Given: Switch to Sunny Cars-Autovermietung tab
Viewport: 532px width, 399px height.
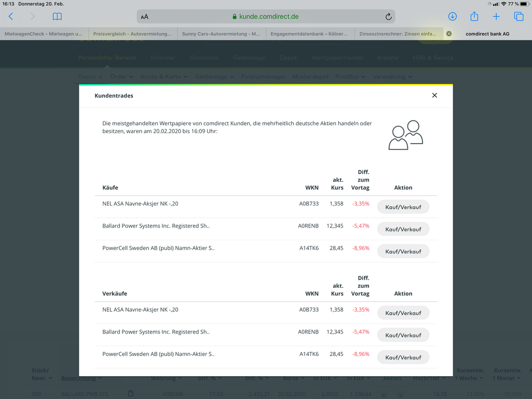Looking at the screenshot, I should (222, 34).
